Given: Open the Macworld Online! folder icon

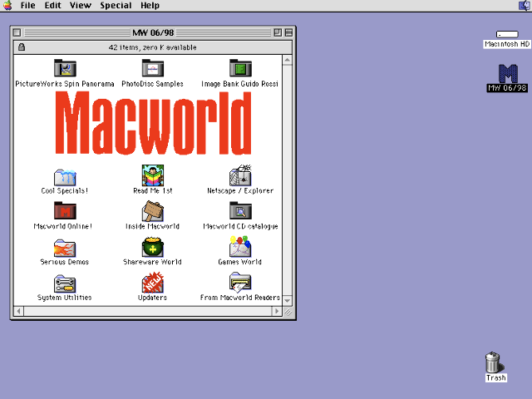Looking at the screenshot, I should 65,210.
